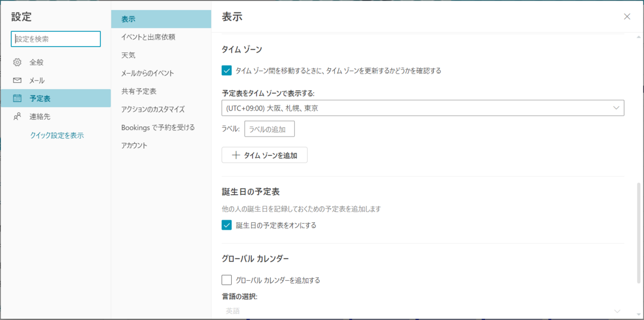Select the 全般 category

coord(55,62)
